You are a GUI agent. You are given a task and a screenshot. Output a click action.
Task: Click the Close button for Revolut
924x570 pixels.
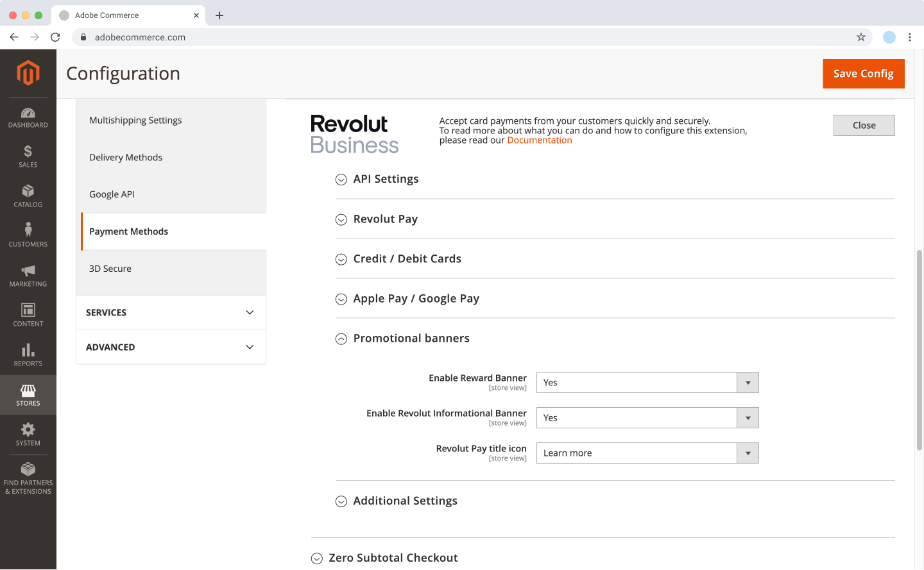(864, 126)
